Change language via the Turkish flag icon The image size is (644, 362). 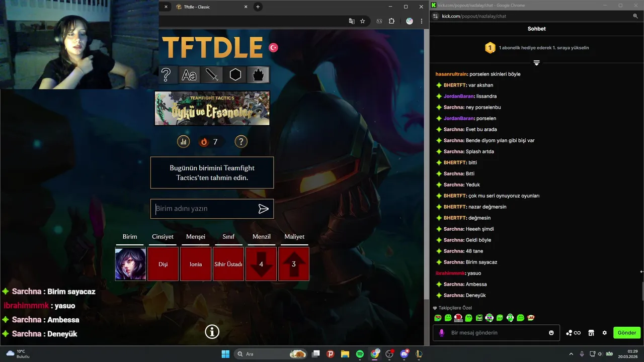point(273,47)
